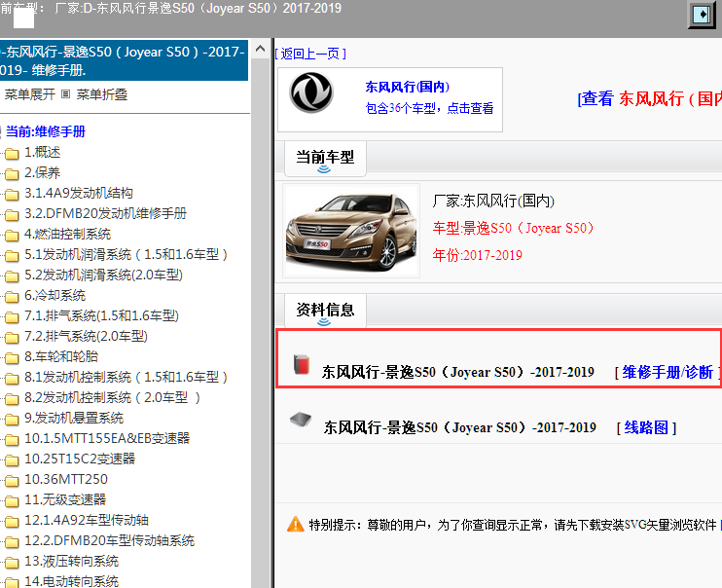Open folder icon for 9.发动机悬置系统
The image size is (722, 588).
point(12,420)
